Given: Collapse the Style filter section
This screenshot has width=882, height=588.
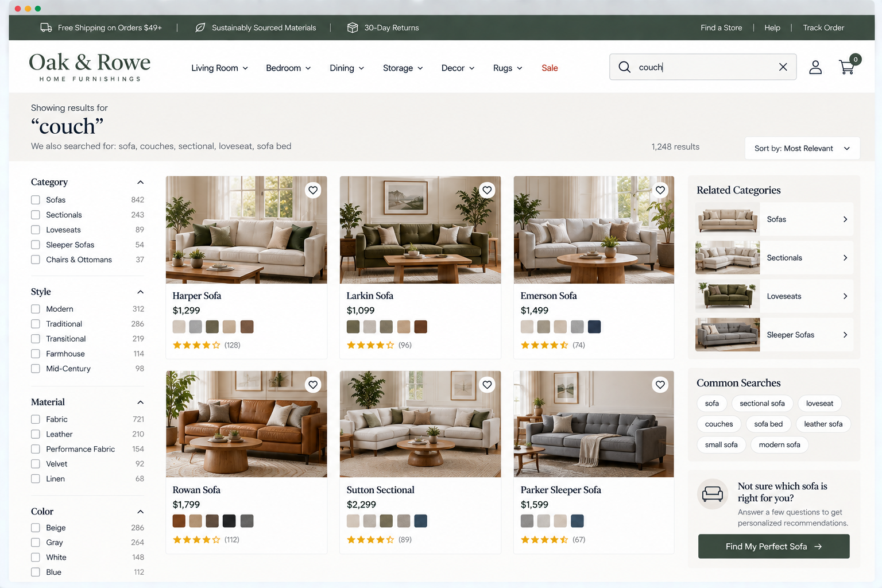Looking at the screenshot, I should [x=140, y=292].
